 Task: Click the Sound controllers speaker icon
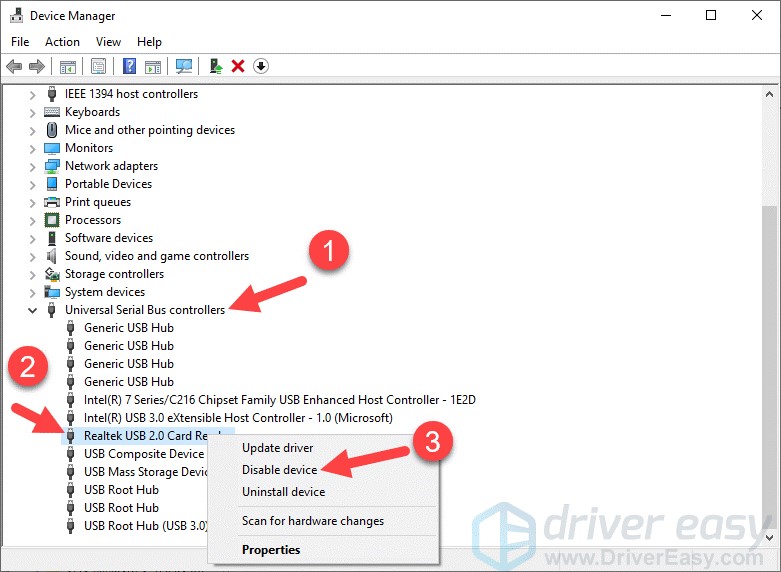pyautogui.click(x=52, y=256)
